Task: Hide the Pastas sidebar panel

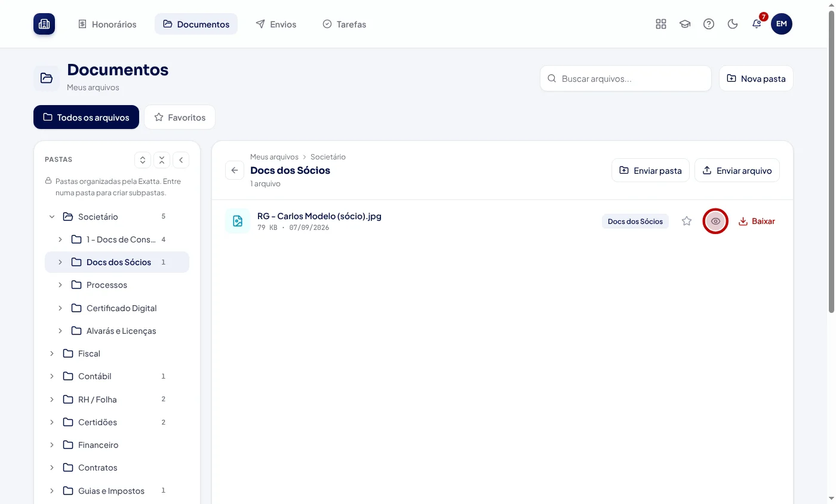Action: [181, 160]
